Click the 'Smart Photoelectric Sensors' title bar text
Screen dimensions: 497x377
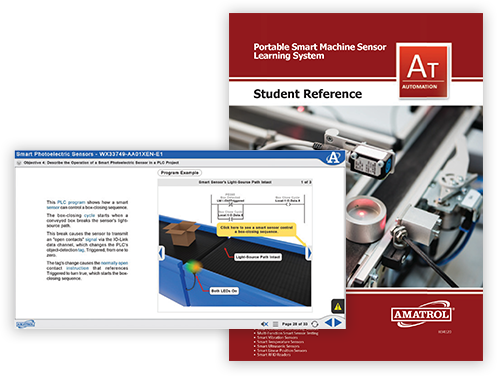89,154
